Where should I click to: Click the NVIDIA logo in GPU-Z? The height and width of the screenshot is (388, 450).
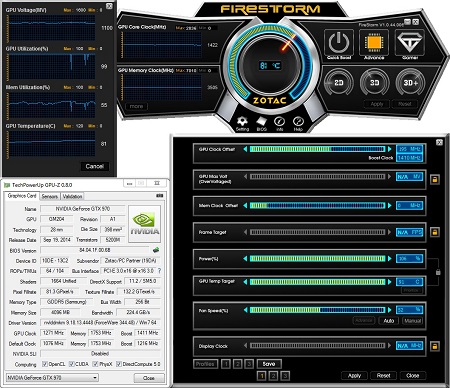click(144, 224)
